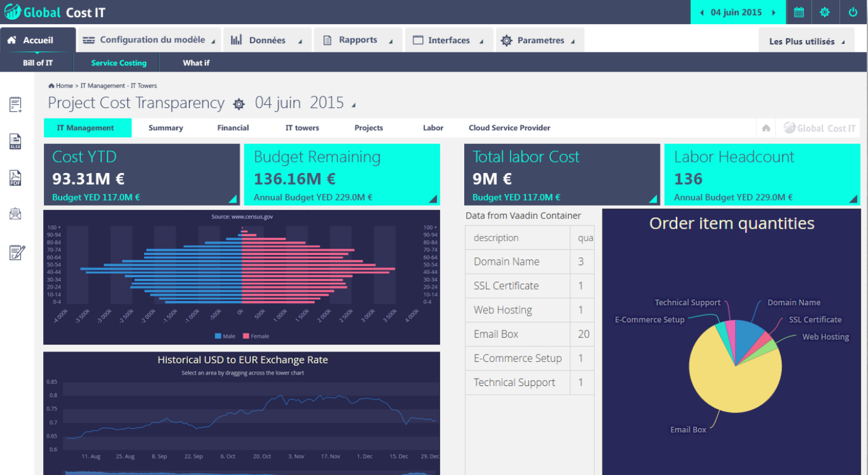Expand the Interfaces menu
The width and height of the screenshot is (868, 475).
[x=449, y=40]
